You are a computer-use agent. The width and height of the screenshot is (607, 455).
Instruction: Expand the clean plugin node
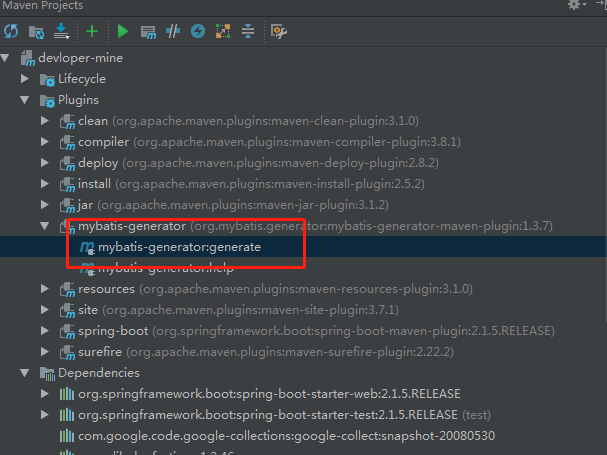(45, 121)
